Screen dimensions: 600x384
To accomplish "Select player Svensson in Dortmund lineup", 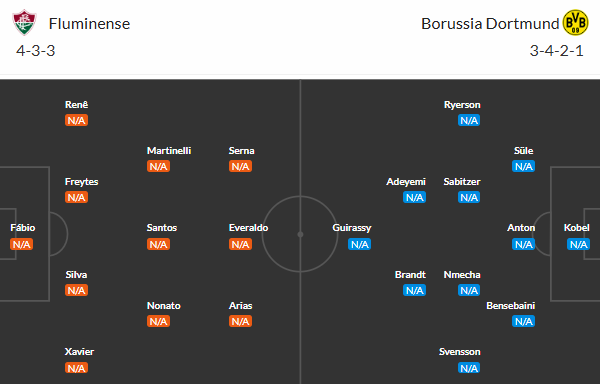I will 460,351.
